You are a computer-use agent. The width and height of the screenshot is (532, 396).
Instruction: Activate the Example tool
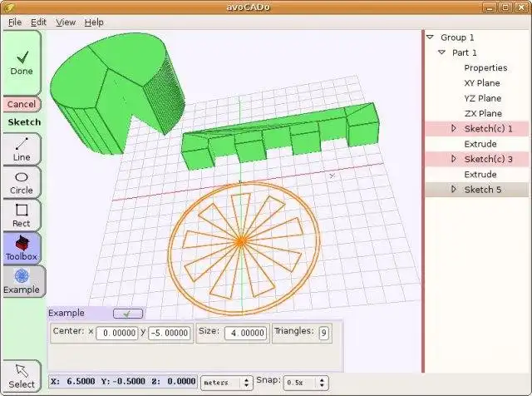tap(24, 281)
